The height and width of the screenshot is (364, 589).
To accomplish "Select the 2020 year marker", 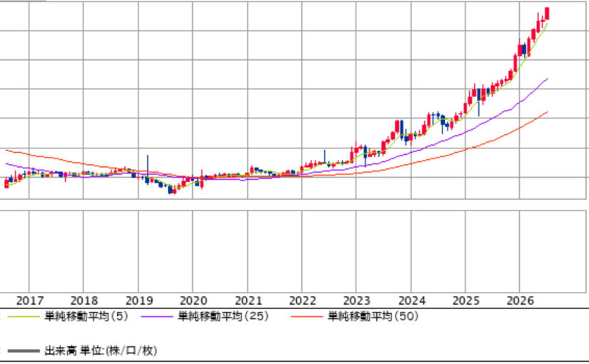I will coord(193,301).
